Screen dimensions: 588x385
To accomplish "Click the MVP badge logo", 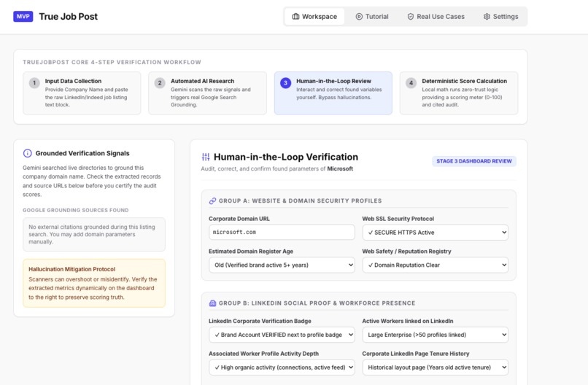I will [x=23, y=17].
